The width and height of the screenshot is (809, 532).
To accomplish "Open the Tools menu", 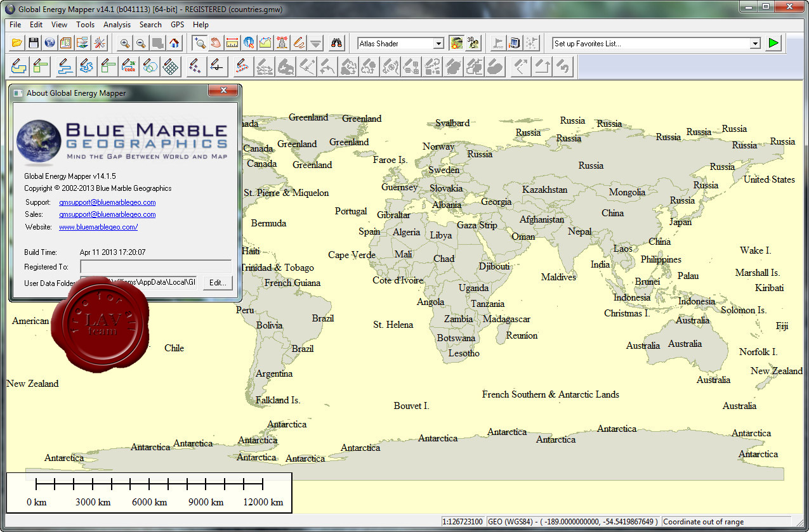I will 85,25.
